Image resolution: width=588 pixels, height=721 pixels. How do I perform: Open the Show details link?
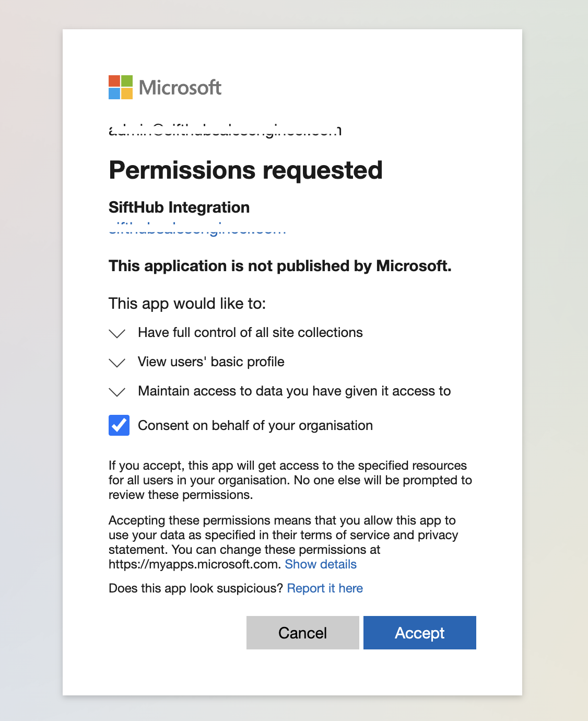click(x=321, y=564)
